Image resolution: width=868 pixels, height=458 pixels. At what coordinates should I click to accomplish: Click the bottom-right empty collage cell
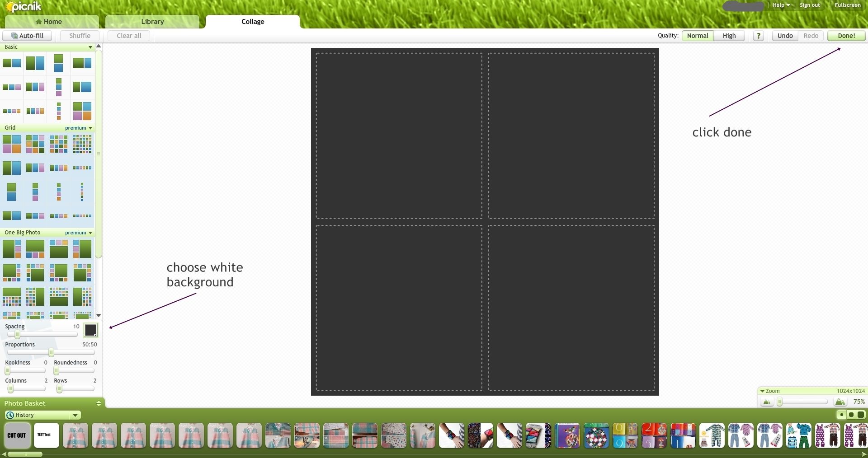(x=571, y=308)
